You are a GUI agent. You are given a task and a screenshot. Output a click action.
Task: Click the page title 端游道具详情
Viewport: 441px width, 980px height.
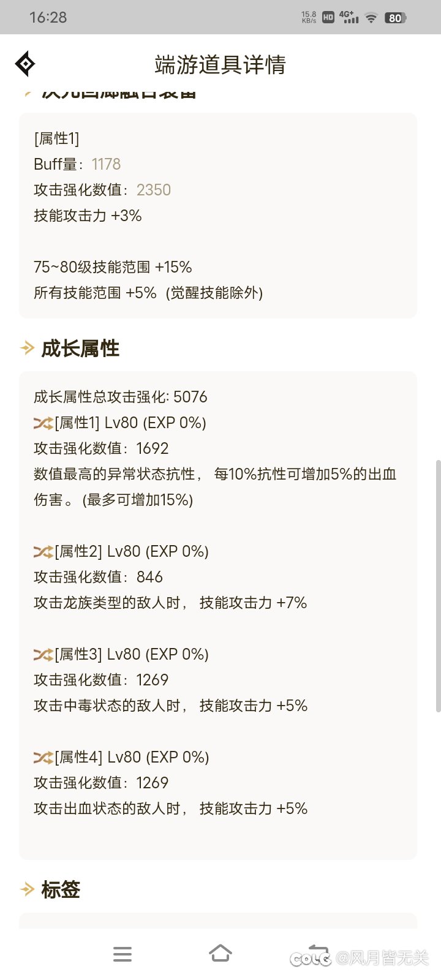point(221,64)
